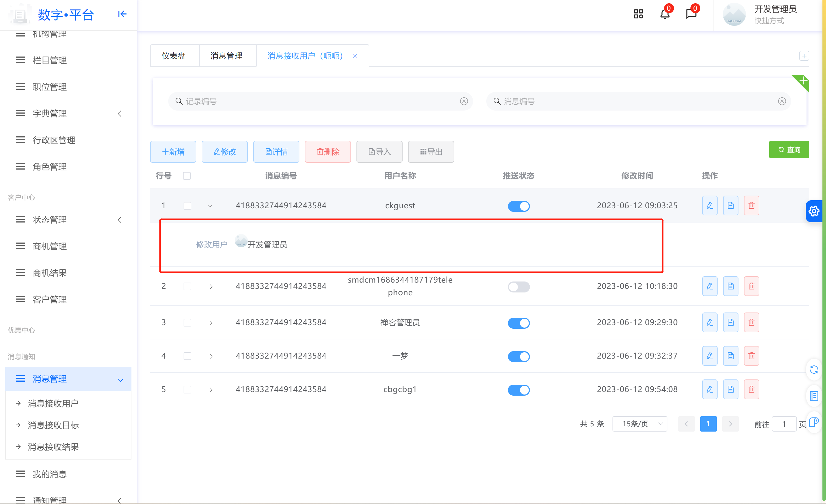Image resolution: width=826 pixels, height=504 pixels.
Task: Switch to the 消息管理 tab
Action: tap(227, 56)
